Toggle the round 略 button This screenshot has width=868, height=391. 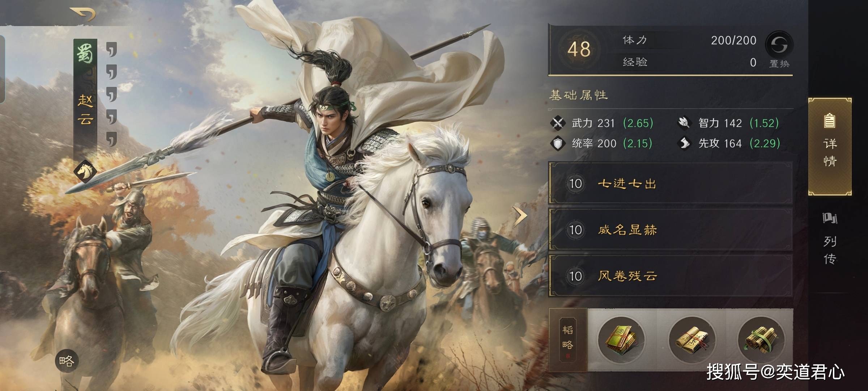click(67, 361)
